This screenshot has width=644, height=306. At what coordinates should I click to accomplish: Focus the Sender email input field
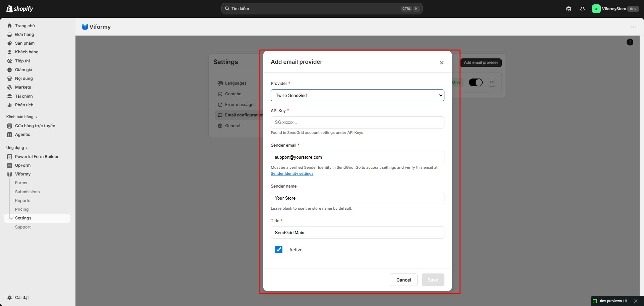pos(357,157)
